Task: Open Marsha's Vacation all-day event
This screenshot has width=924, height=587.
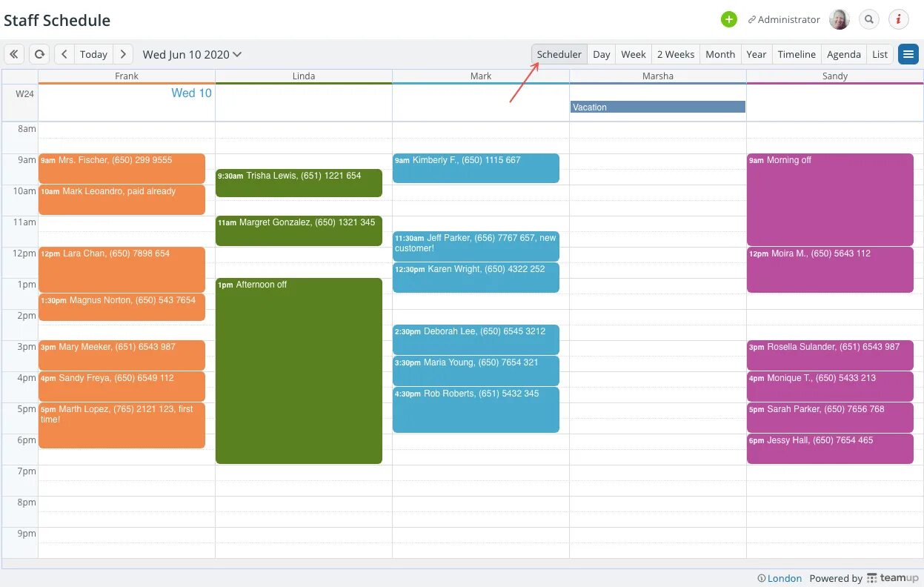Action: (x=658, y=107)
